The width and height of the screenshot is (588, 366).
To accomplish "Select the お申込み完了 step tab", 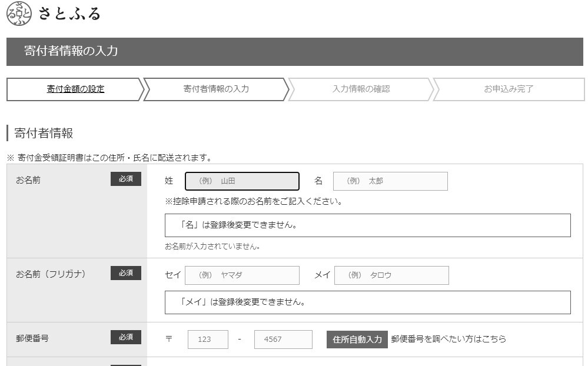I will click(508, 89).
